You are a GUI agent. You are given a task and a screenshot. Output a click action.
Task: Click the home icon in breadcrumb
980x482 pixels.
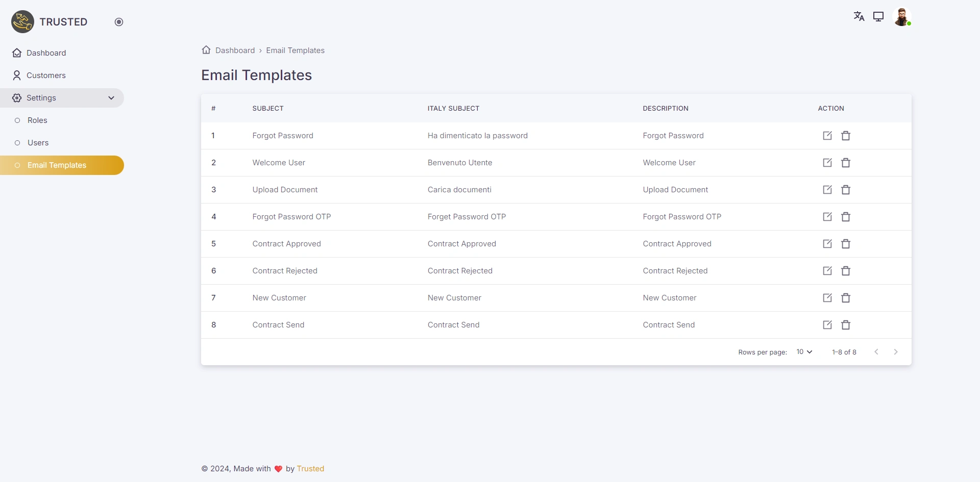tap(206, 50)
